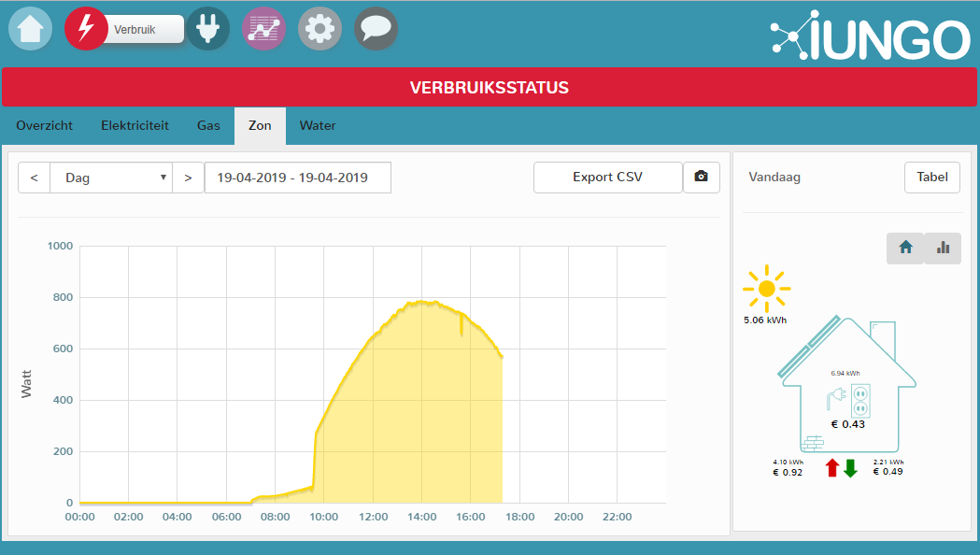Open the Water tab

tap(317, 125)
